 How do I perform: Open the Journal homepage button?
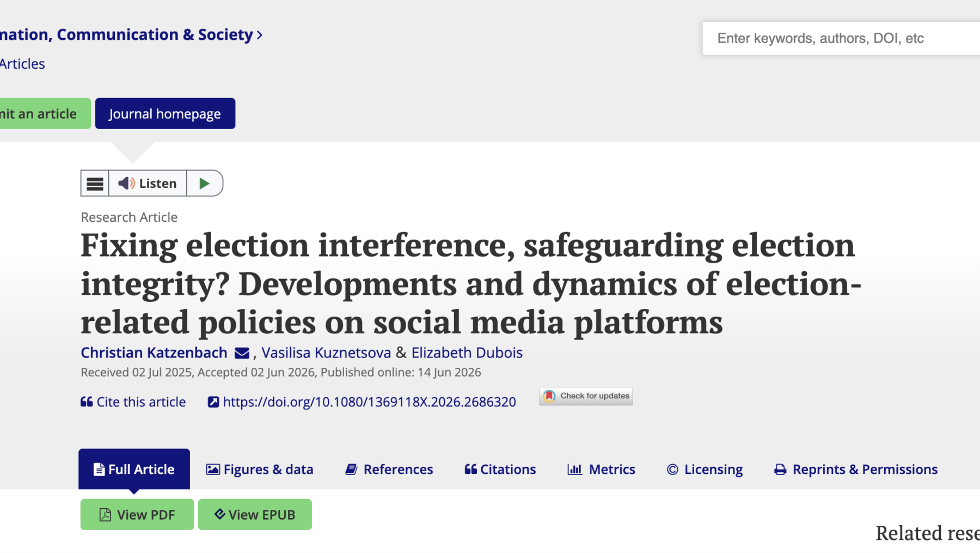165,113
